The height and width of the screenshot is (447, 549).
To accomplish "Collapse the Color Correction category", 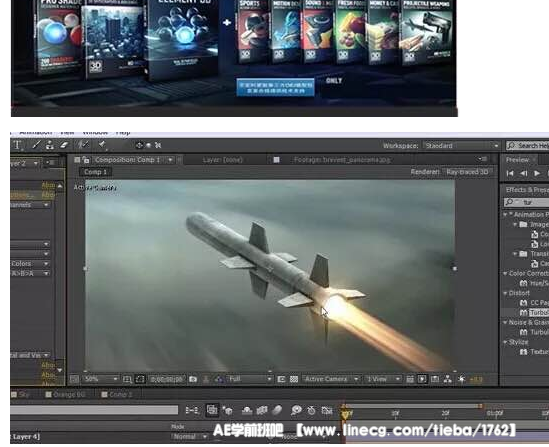I will click(x=505, y=273).
